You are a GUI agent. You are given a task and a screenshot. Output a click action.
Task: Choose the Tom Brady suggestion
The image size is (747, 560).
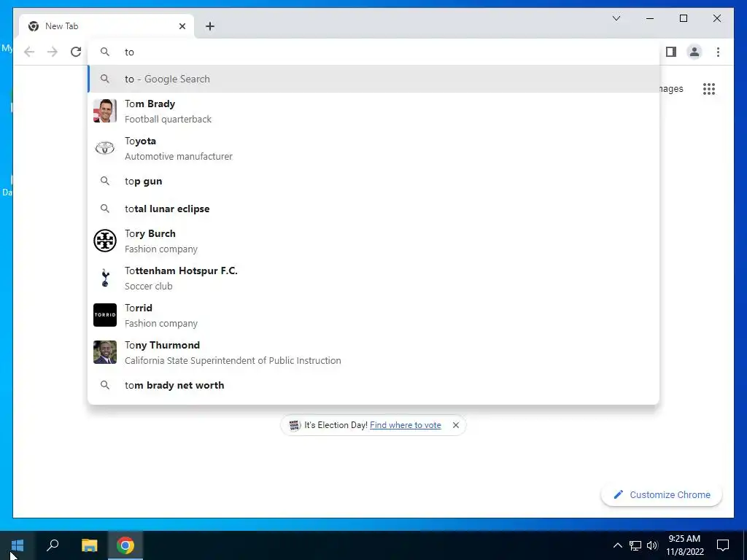point(374,111)
